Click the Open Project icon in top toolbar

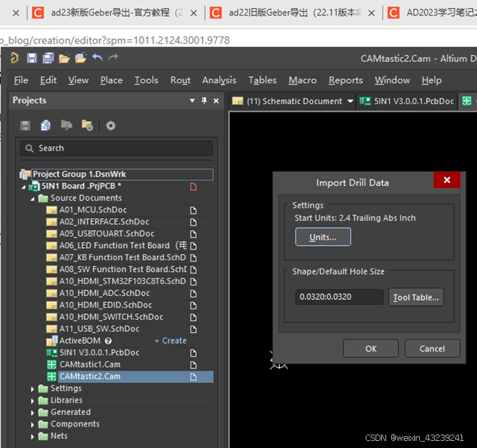(x=81, y=58)
